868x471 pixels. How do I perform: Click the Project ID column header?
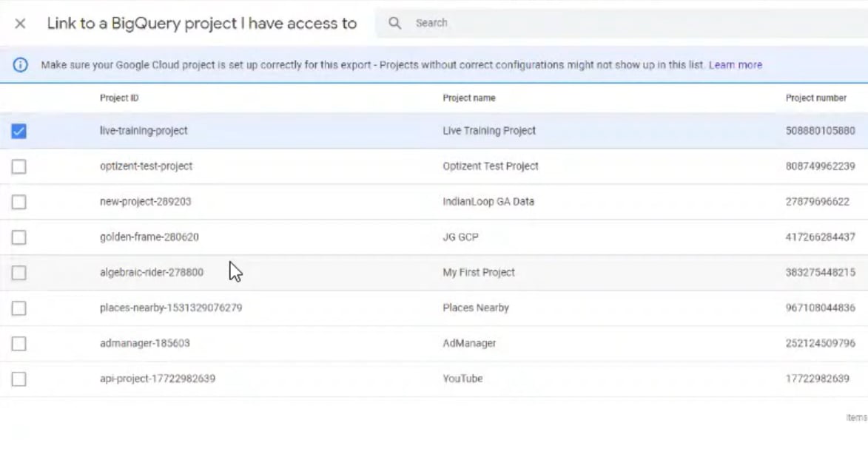[x=119, y=98]
